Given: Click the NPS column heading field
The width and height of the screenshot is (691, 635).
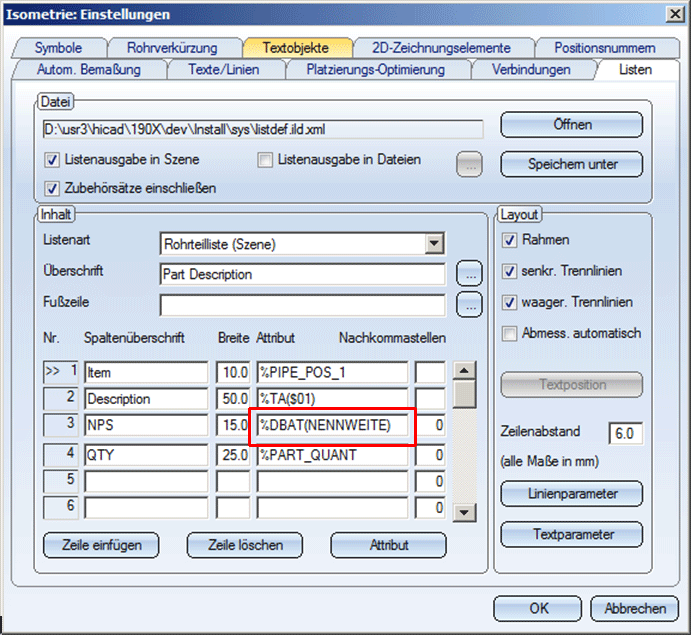Looking at the screenshot, I should click(x=146, y=425).
